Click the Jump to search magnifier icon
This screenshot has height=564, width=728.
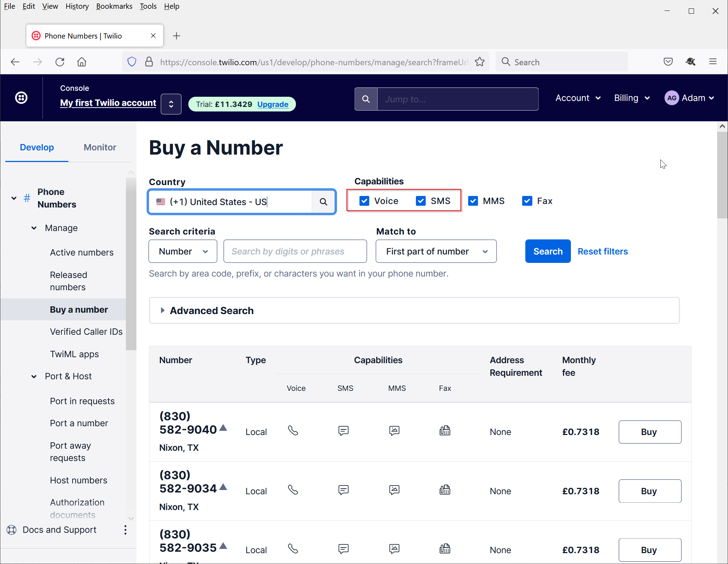pyautogui.click(x=366, y=99)
